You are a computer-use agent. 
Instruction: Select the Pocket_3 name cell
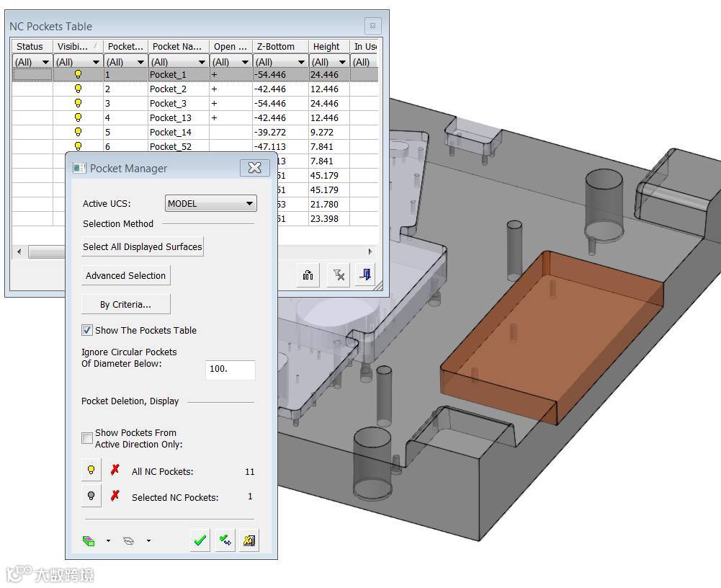coord(179,103)
